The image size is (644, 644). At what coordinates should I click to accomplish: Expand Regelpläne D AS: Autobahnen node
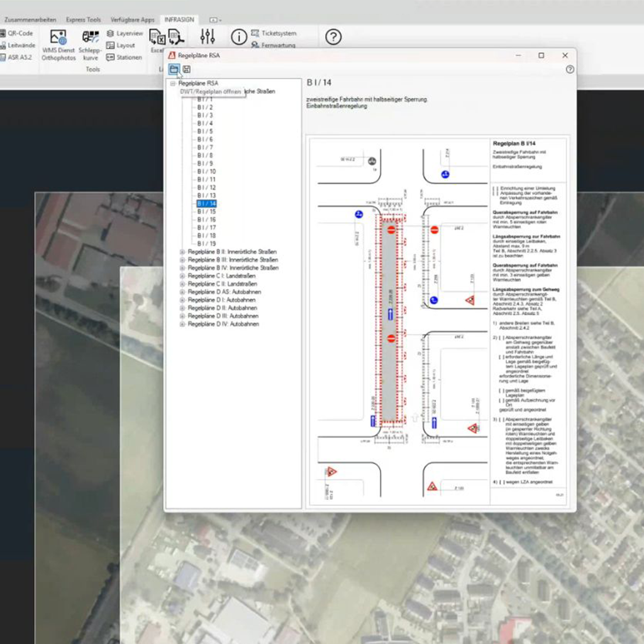(183, 292)
